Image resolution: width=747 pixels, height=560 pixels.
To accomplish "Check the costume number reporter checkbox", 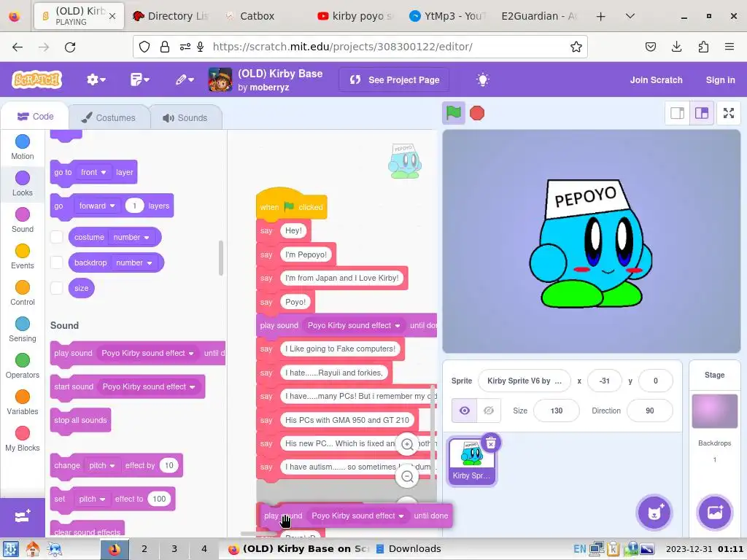I will click(x=57, y=237).
